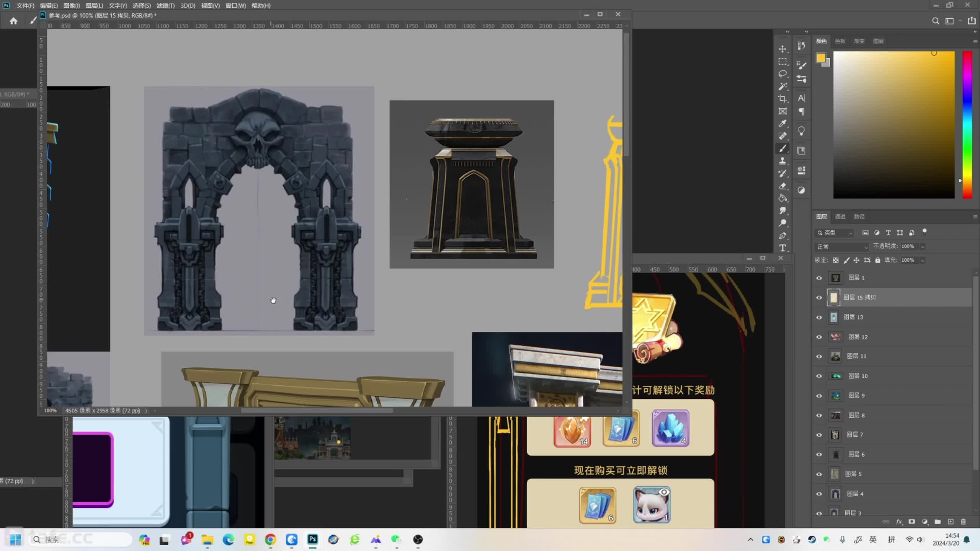980x551 pixels.
Task: Open the Adjustments panel icon
Action: (x=801, y=190)
